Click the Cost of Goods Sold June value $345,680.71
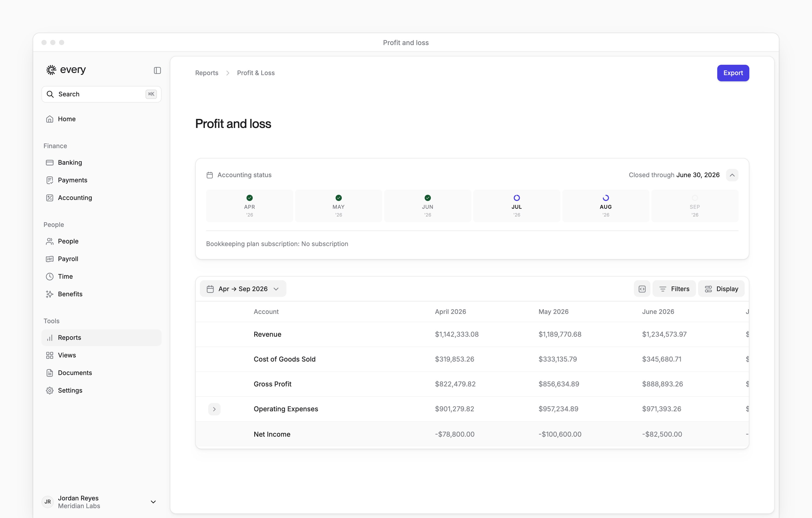The height and width of the screenshot is (518, 812). [x=662, y=359]
